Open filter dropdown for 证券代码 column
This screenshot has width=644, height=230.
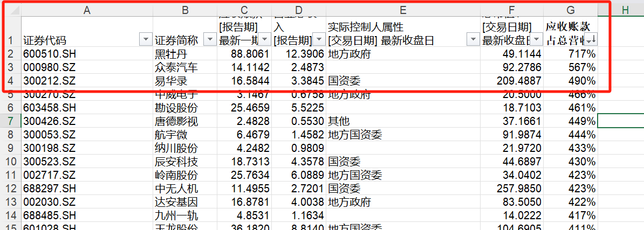(146, 40)
